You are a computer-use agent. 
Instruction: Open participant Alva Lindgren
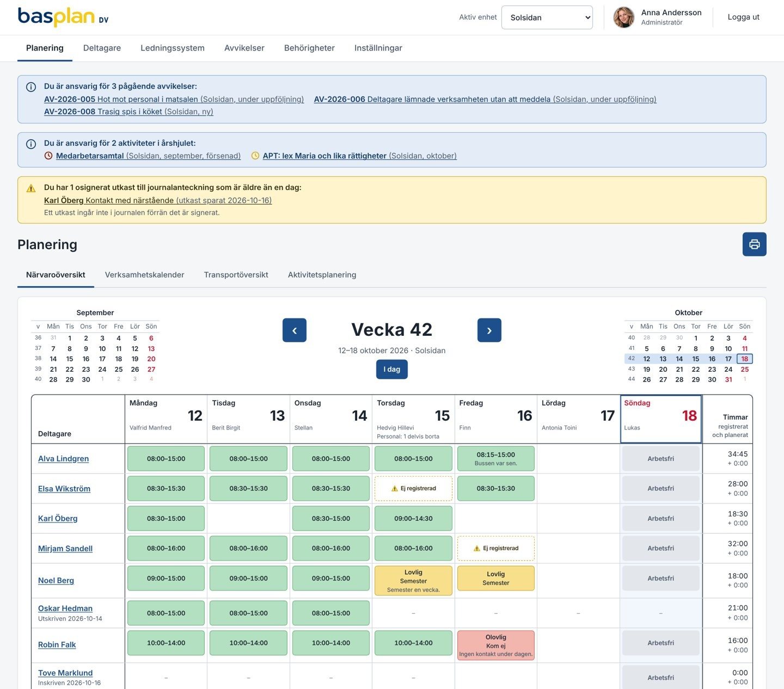click(63, 459)
